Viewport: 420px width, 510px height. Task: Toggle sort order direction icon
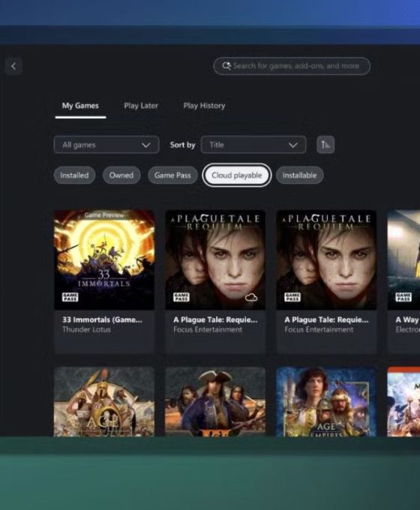point(325,145)
